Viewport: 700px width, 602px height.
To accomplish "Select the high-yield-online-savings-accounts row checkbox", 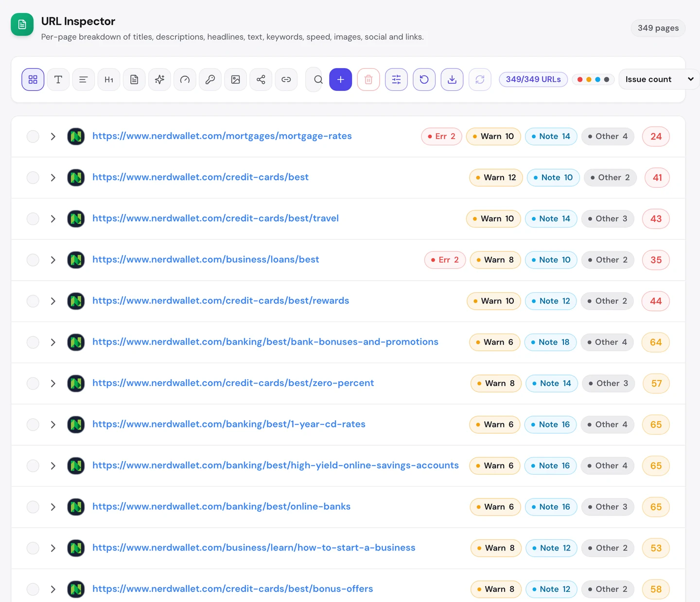I will pos(33,466).
